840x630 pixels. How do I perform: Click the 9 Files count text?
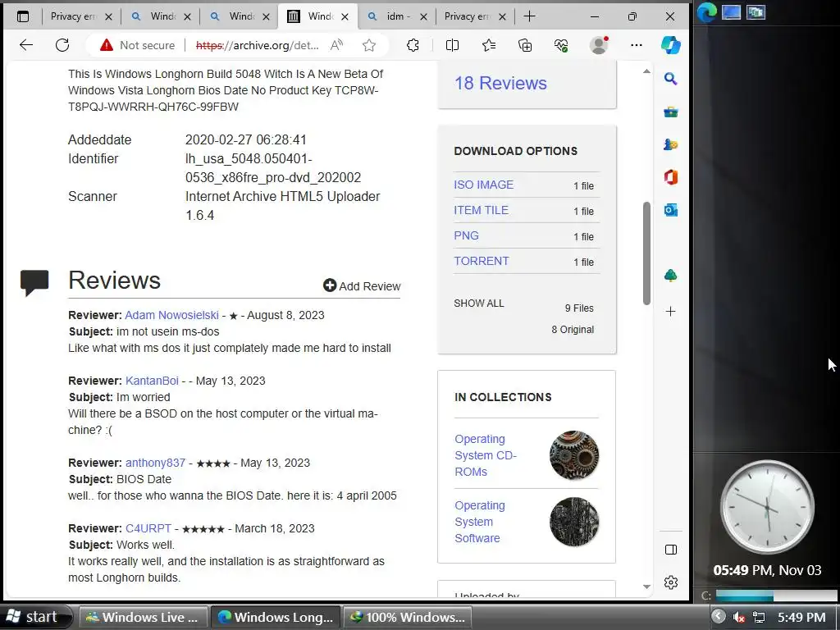tap(579, 308)
